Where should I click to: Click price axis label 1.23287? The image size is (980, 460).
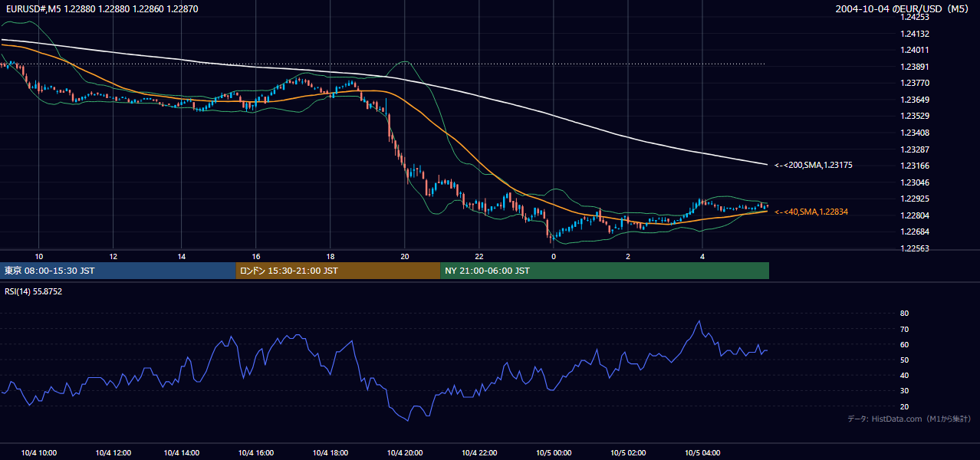pos(914,149)
